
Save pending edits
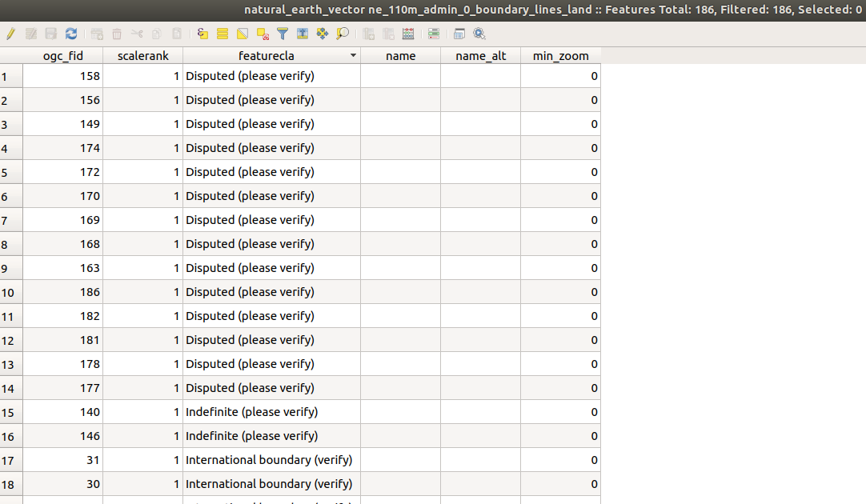tap(51, 34)
